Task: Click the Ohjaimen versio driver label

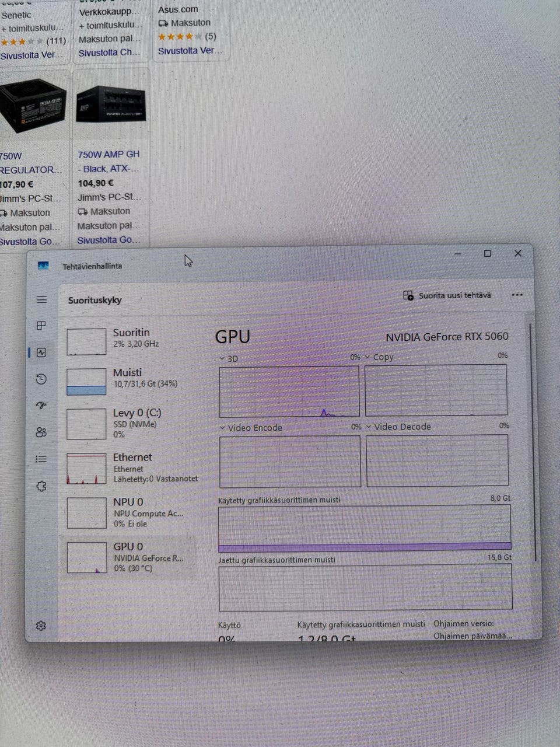Action: pos(464,623)
